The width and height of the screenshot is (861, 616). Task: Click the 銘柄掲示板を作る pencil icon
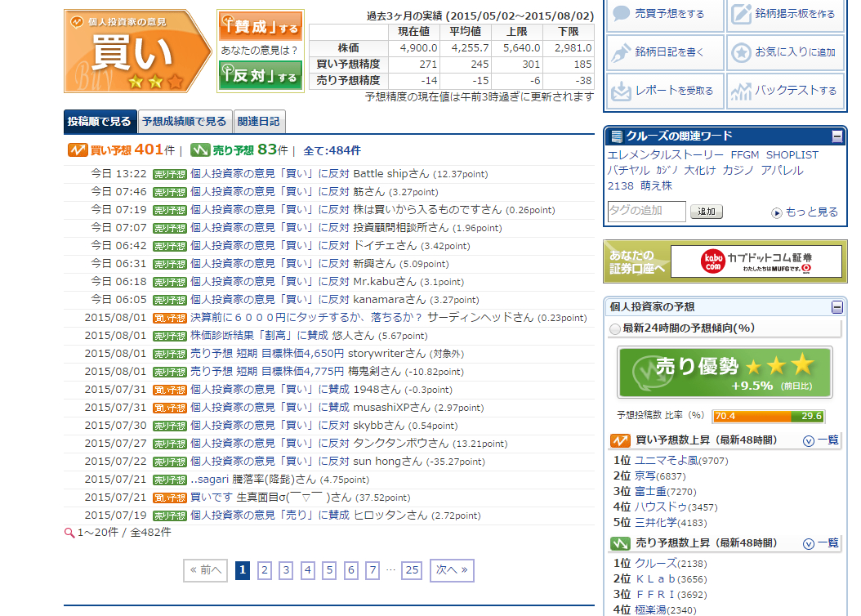tap(741, 14)
